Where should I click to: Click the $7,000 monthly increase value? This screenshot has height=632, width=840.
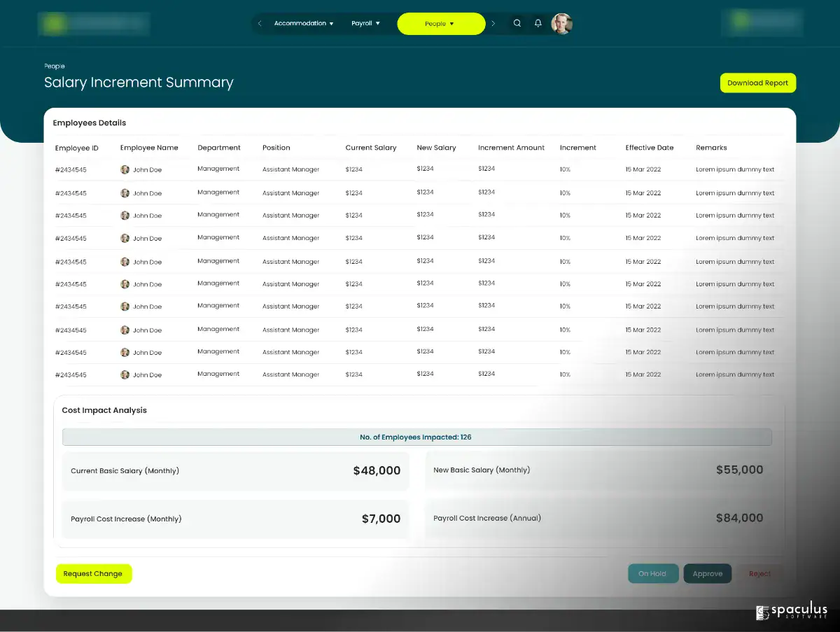pyautogui.click(x=381, y=519)
